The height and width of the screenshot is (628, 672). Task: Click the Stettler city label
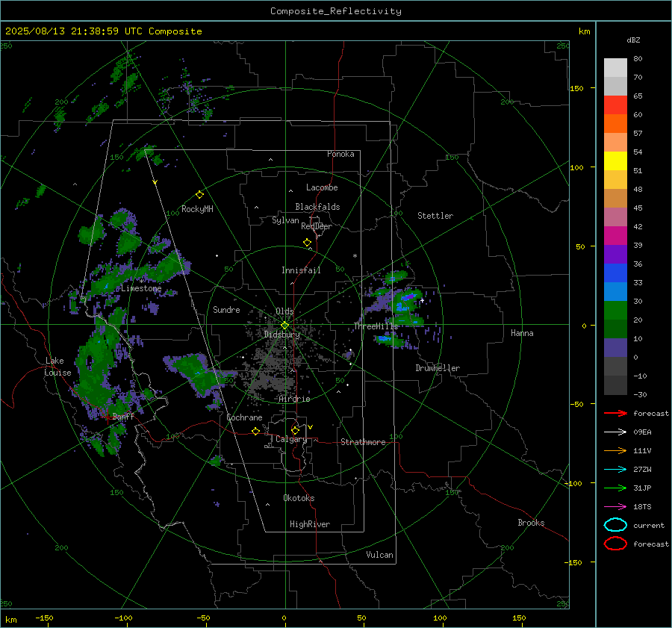tap(435, 216)
